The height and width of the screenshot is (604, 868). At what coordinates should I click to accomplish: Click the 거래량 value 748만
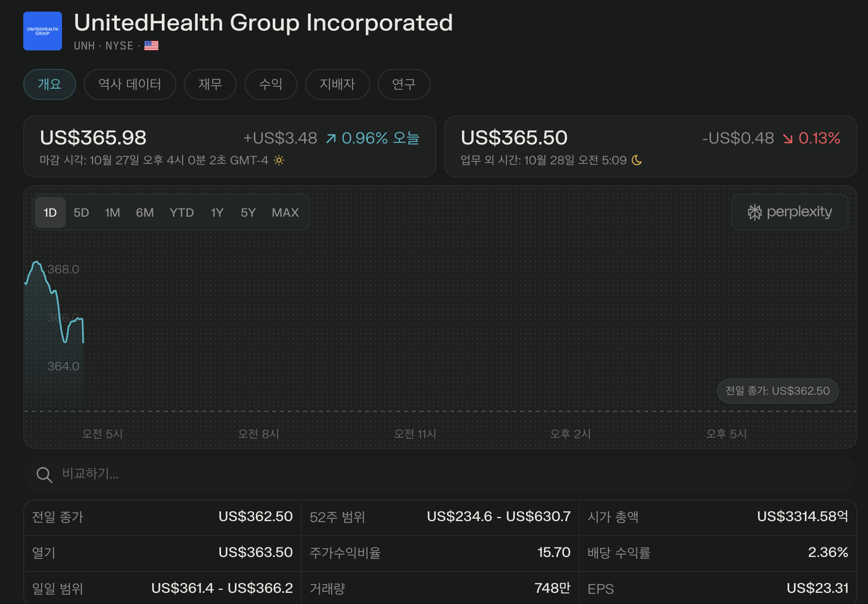(x=552, y=588)
